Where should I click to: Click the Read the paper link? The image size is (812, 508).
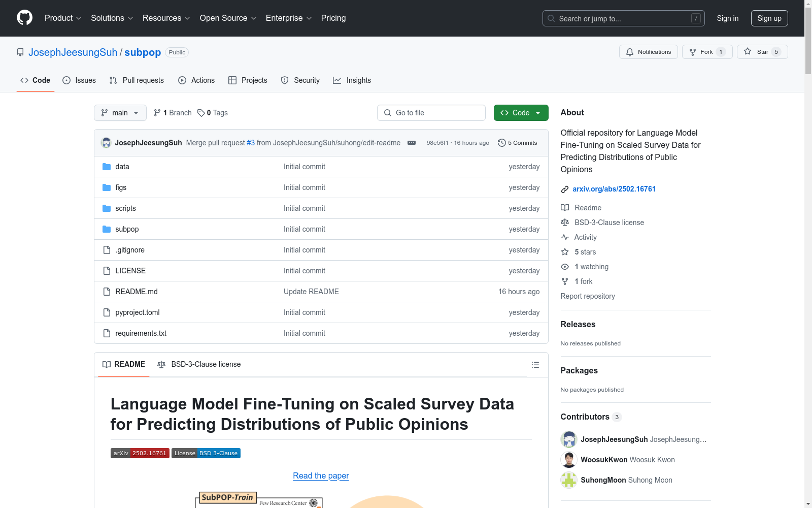(321, 475)
